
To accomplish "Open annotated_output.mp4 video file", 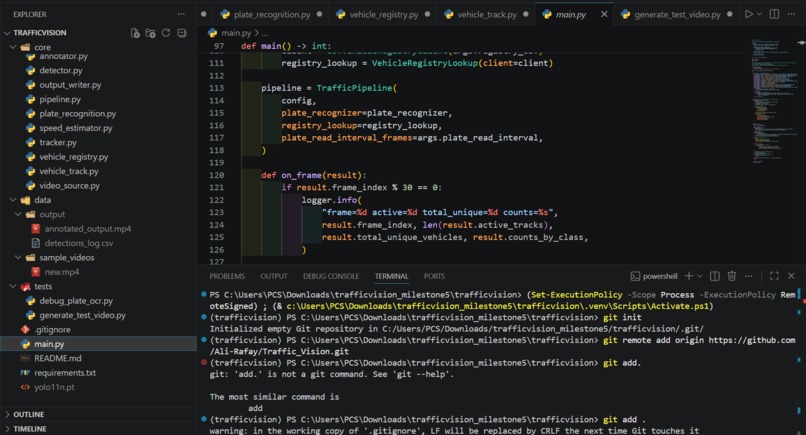I will click(87, 229).
